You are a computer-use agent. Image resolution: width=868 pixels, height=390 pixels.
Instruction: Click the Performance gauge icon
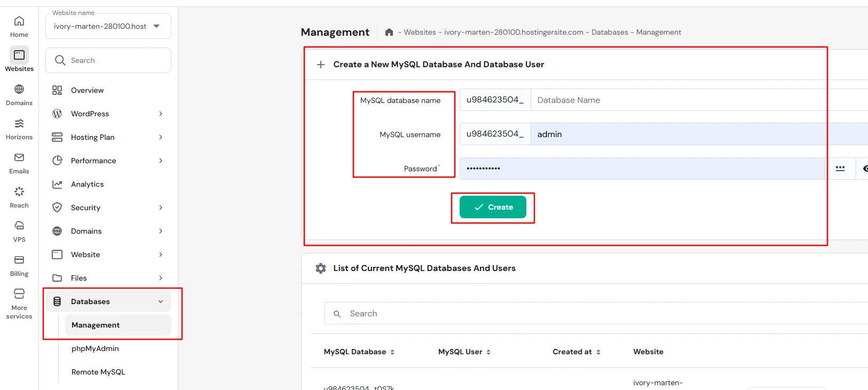pos(57,161)
